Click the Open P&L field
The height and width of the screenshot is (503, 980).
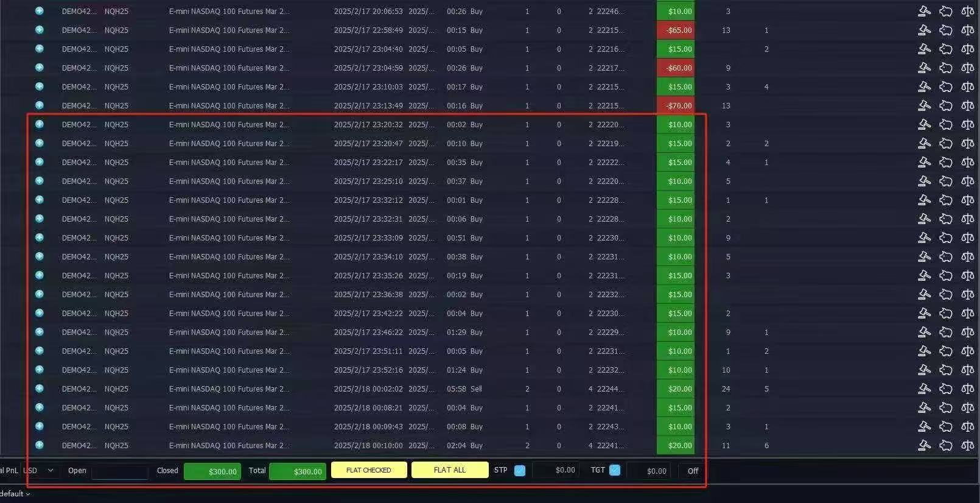120,471
